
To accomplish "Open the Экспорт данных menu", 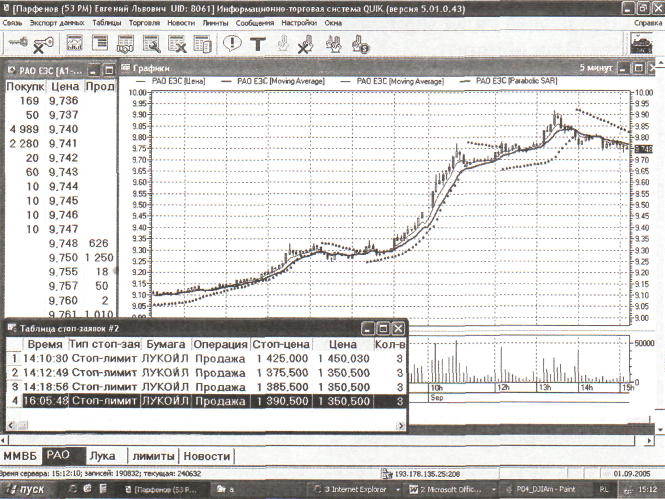I will 57,23.
